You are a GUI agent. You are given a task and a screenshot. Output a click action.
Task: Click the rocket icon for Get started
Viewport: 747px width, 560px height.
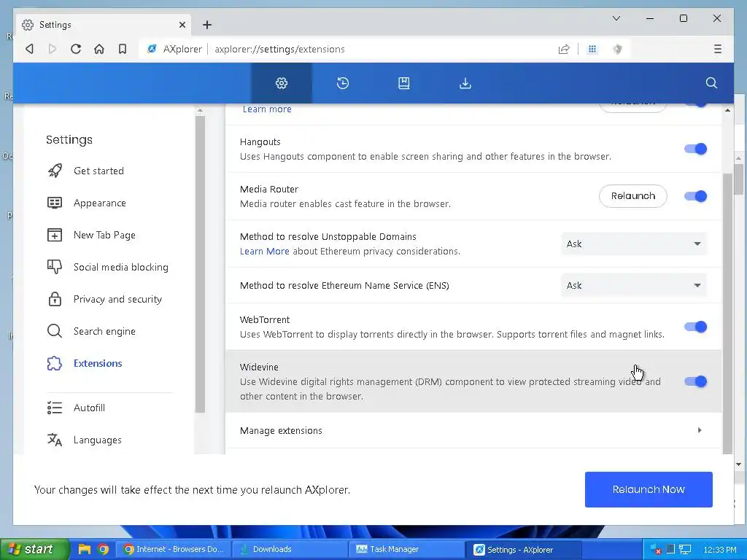(55, 171)
